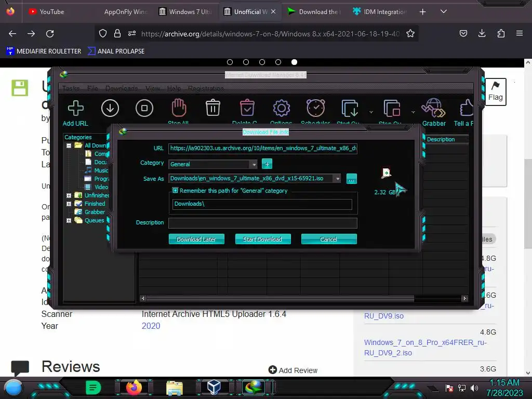Open the MEDIAFIRE ROULETTER bookmark
532x399 pixels.
click(x=44, y=51)
